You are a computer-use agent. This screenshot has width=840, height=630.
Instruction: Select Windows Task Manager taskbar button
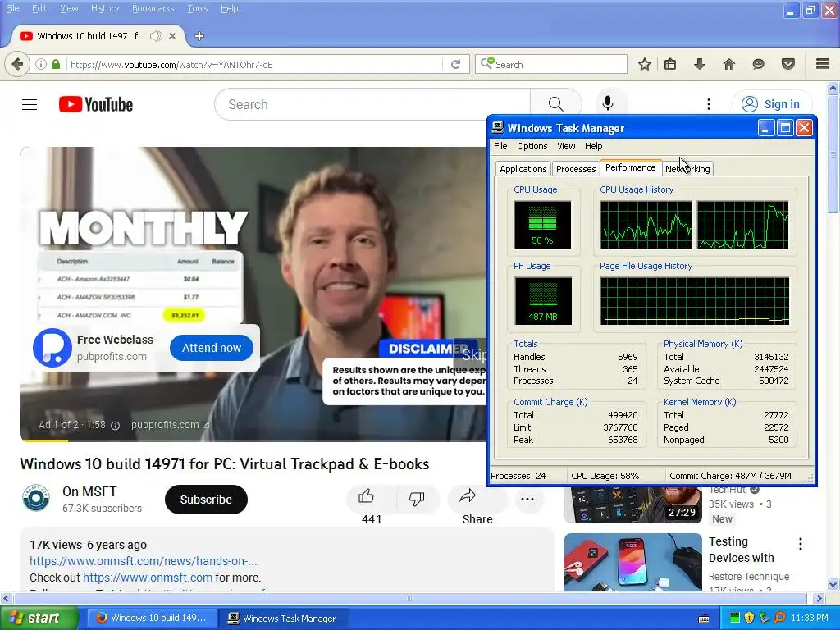pyautogui.click(x=284, y=618)
